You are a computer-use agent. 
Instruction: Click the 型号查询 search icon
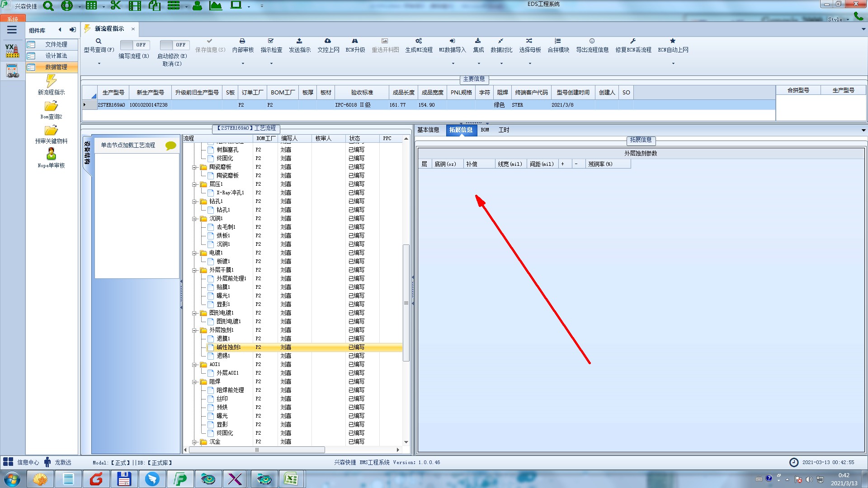(x=99, y=41)
